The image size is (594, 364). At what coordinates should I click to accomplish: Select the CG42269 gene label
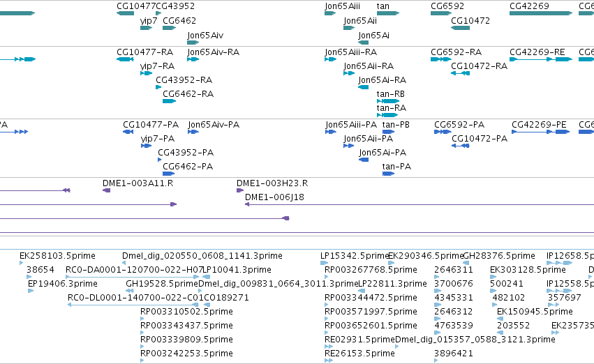pos(529,6)
